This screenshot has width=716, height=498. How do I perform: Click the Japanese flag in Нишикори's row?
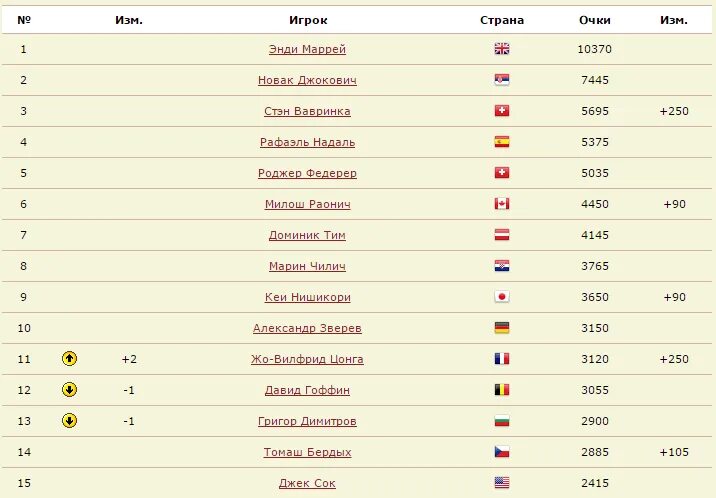pyautogui.click(x=502, y=297)
